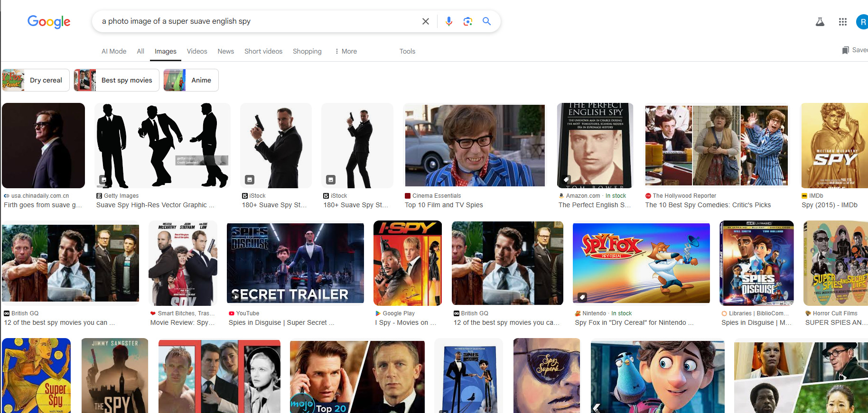Open the Google account avatar
868x413 pixels.
click(862, 22)
